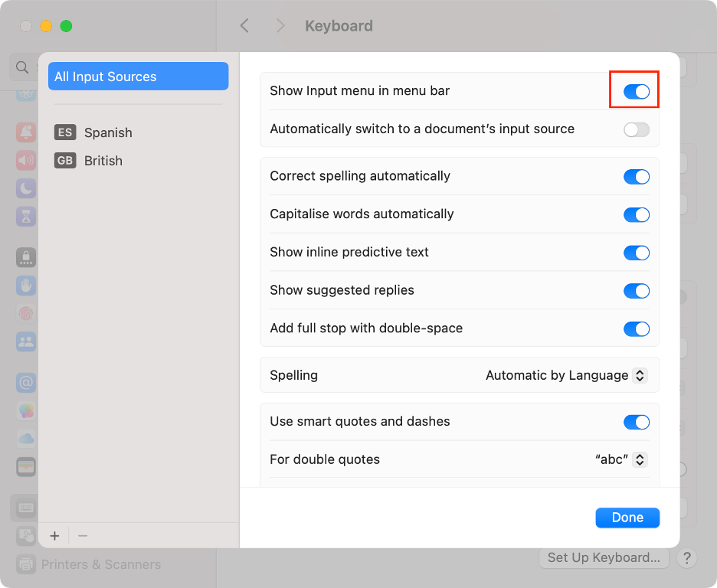Viewport: 717px width, 588px height.
Task: Select the British input source
Action: [103, 161]
